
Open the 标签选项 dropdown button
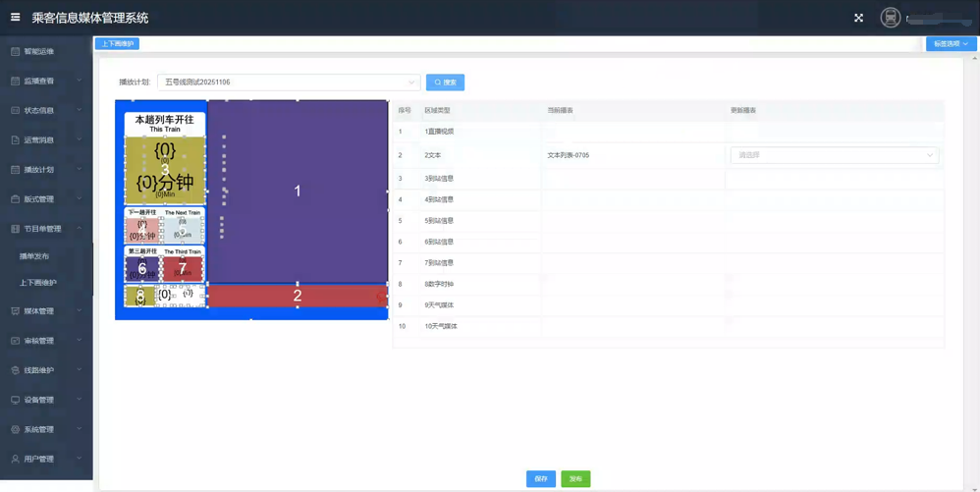point(951,44)
